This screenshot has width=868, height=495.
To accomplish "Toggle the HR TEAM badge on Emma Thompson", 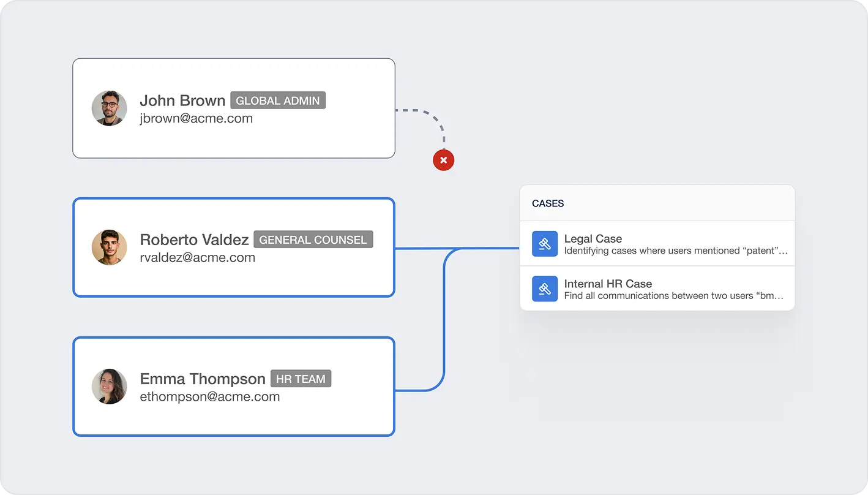I will [301, 378].
